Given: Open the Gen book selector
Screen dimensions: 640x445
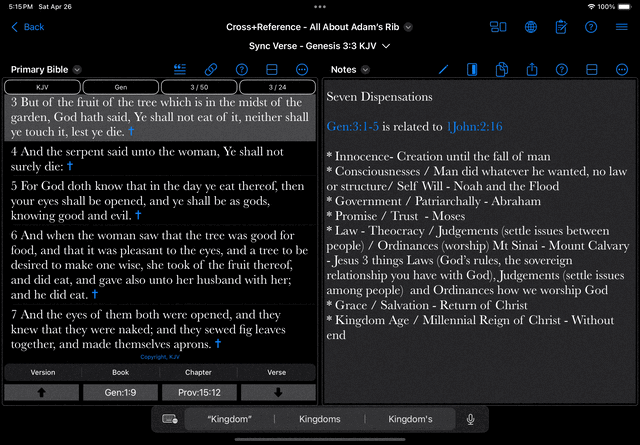Looking at the screenshot, I should (121, 87).
